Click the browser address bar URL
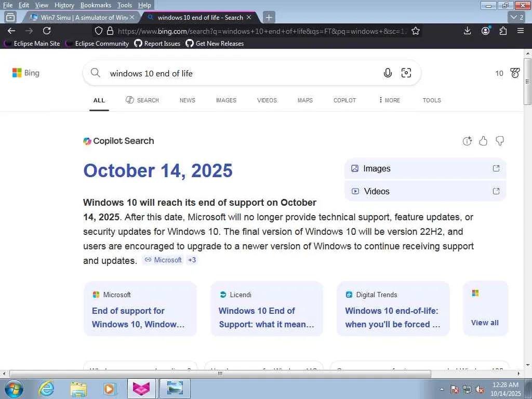Viewport: 532px width, 399px height. coord(261,31)
